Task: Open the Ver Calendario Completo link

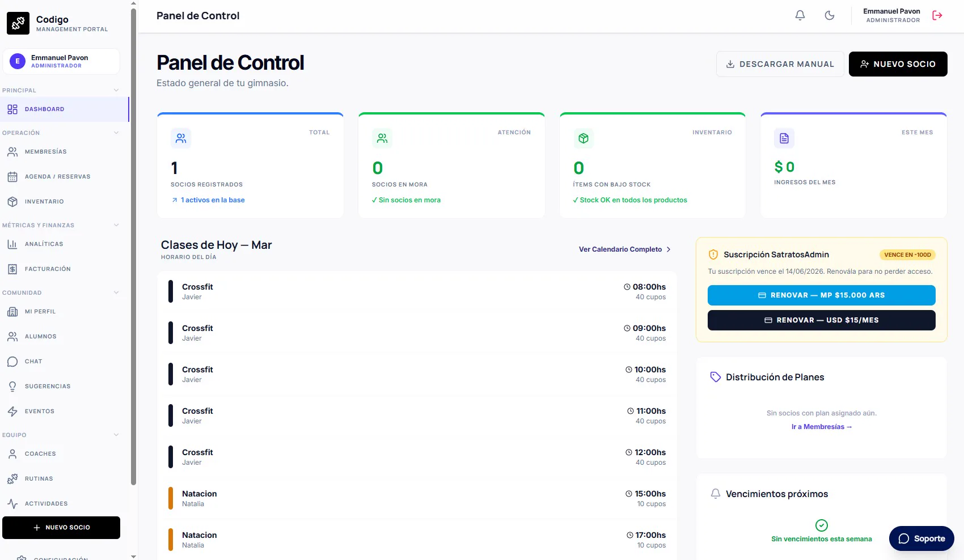Action: (x=625, y=249)
